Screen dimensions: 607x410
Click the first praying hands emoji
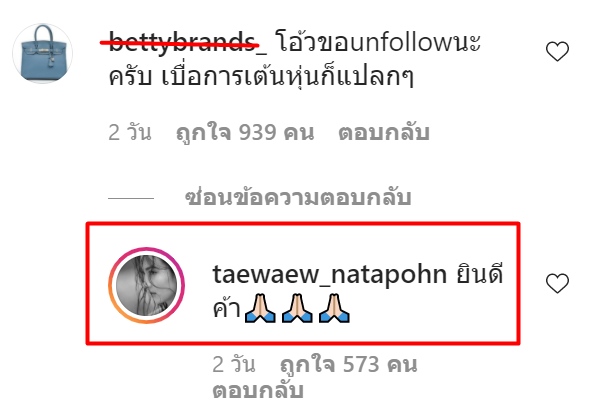coord(260,308)
